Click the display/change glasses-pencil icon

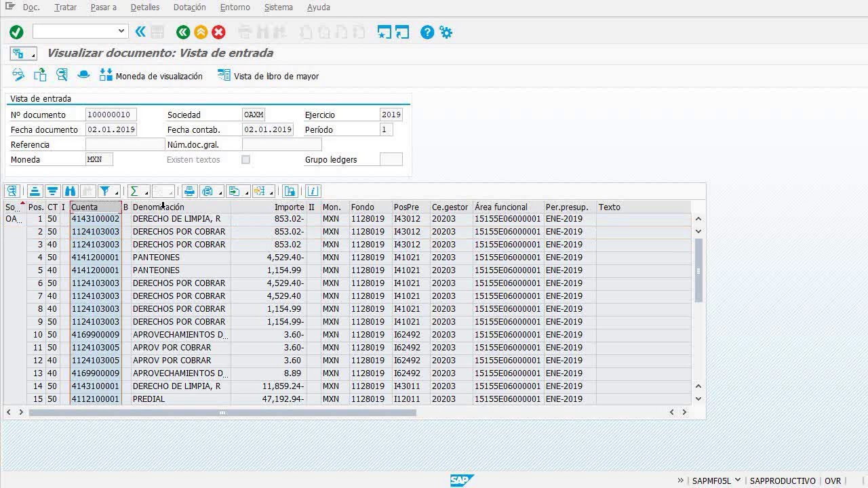(x=18, y=75)
